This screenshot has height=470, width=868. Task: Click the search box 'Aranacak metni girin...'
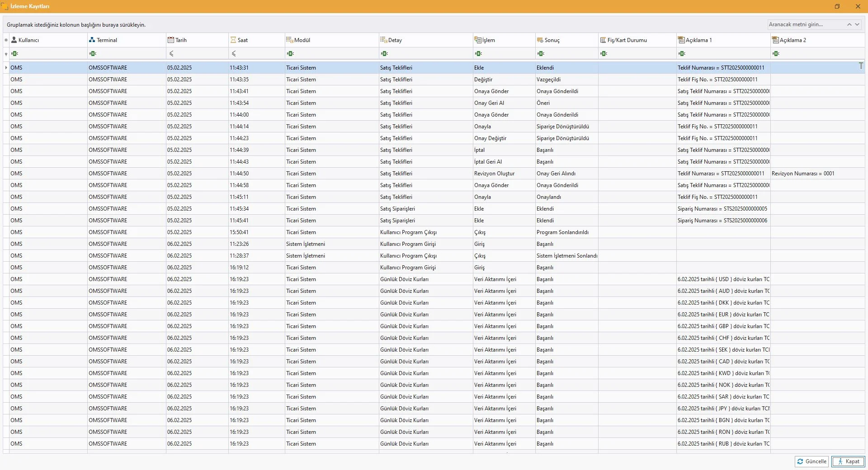coord(805,24)
